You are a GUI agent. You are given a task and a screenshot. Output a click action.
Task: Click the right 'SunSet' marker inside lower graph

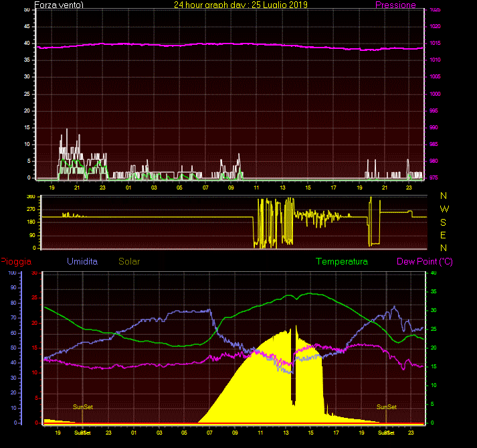click(386, 407)
